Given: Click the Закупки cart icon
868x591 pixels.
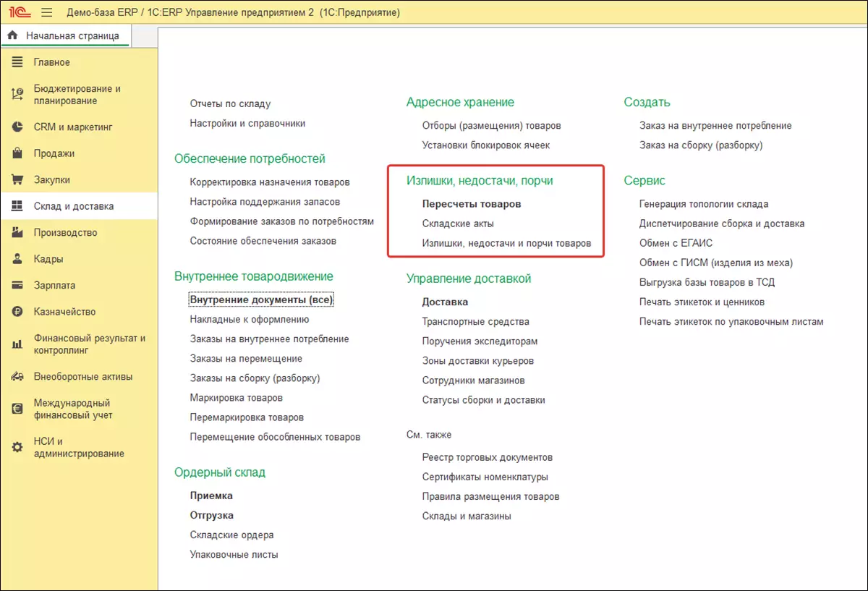Looking at the screenshot, I should point(18,179).
